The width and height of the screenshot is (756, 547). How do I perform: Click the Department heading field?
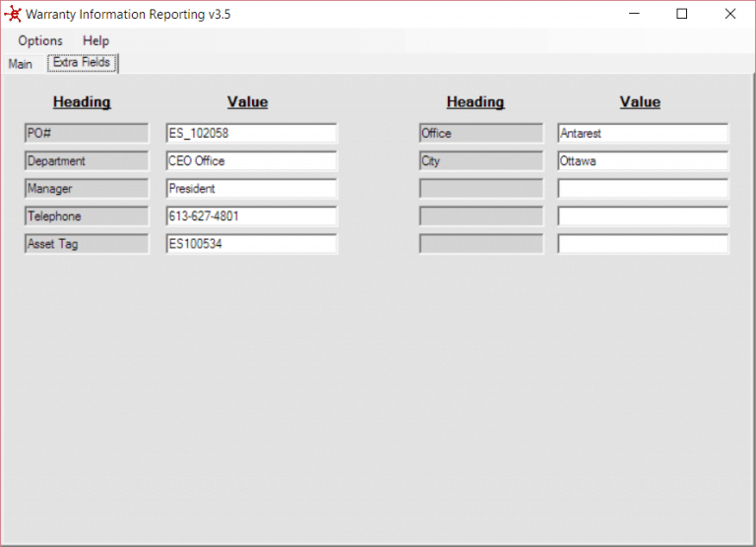pyautogui.click(x=87, y=161)
